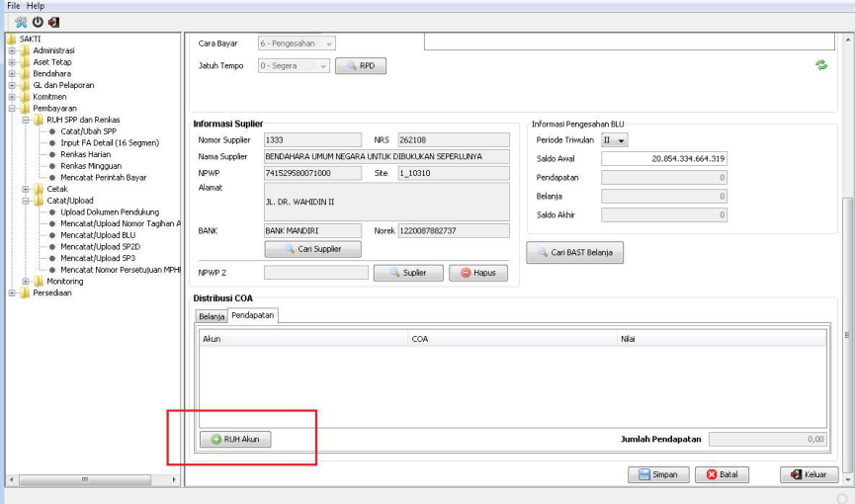Expand the Administrasi tree folder

(12, 50)
